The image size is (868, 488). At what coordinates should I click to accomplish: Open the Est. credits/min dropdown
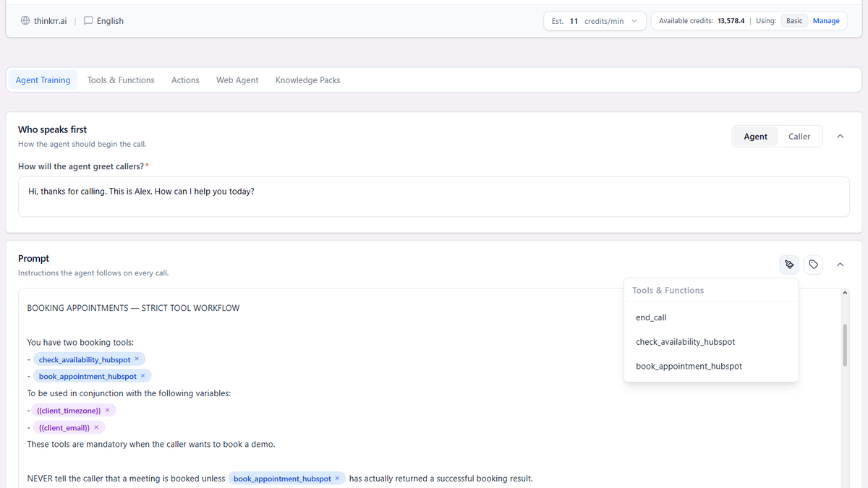tap(593, 21)
